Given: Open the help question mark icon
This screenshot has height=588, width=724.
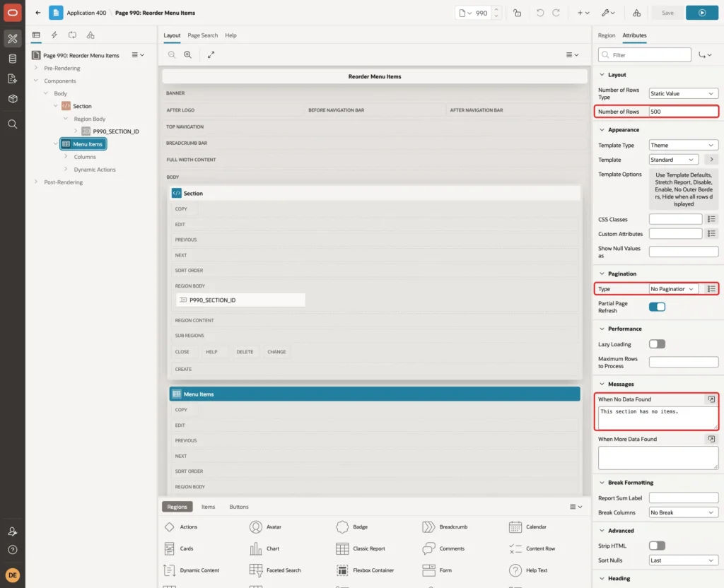Looking at the screenshot, I should point(13,550).
